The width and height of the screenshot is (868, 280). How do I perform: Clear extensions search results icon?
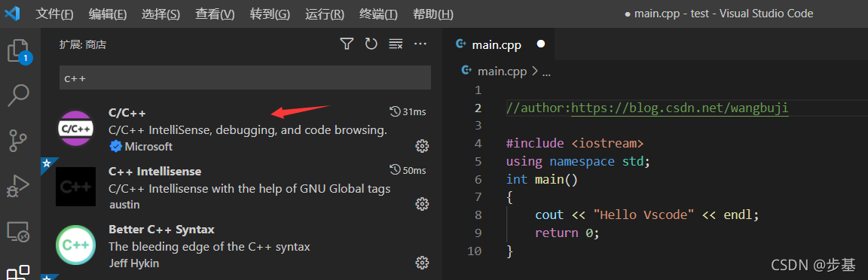pos(396,44)
